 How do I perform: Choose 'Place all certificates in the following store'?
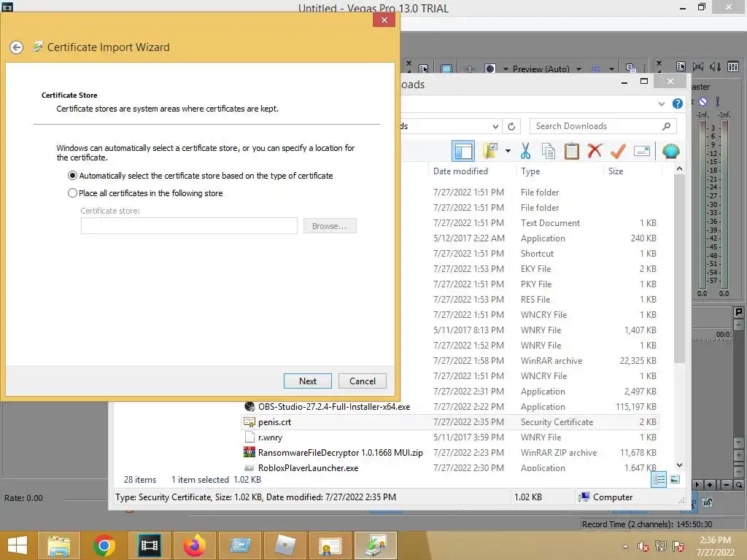[x=145, y=193]
